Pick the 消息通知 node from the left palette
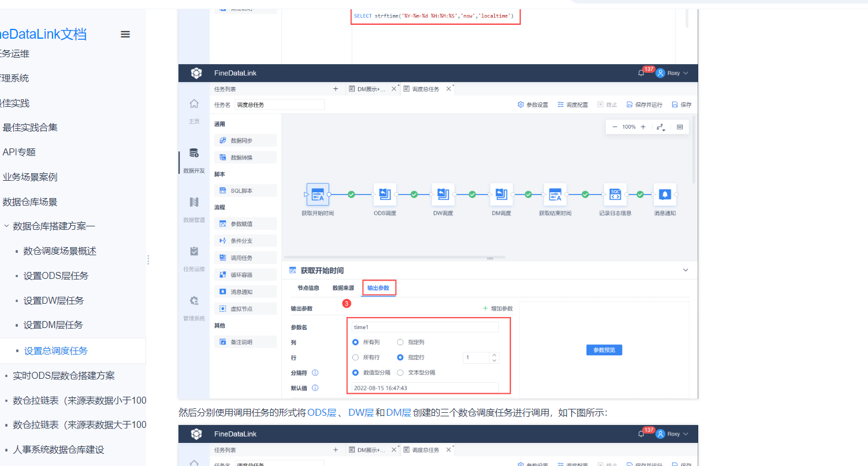The width and height of the screenshot is (868, 466). pyautogui.click(x=245, y=292)
